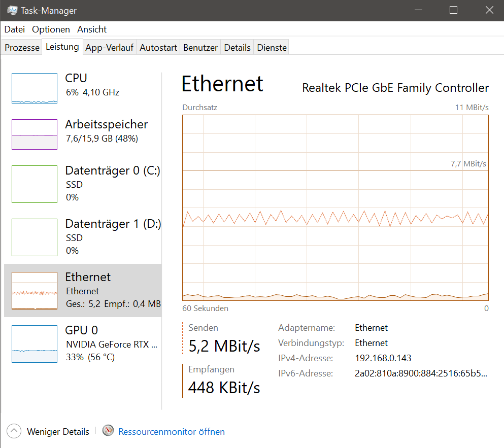Screen dimensions: 504x448
Task: Select the GPU 0 mini graph
Action: (35, 344)
